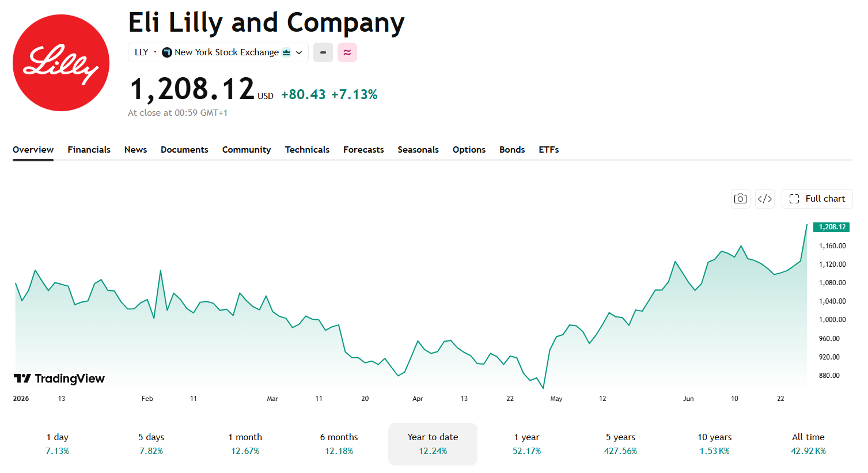Click the 1,000.00 axis label
This screenshot has width=868, height=473.
[x=832, y=320]
